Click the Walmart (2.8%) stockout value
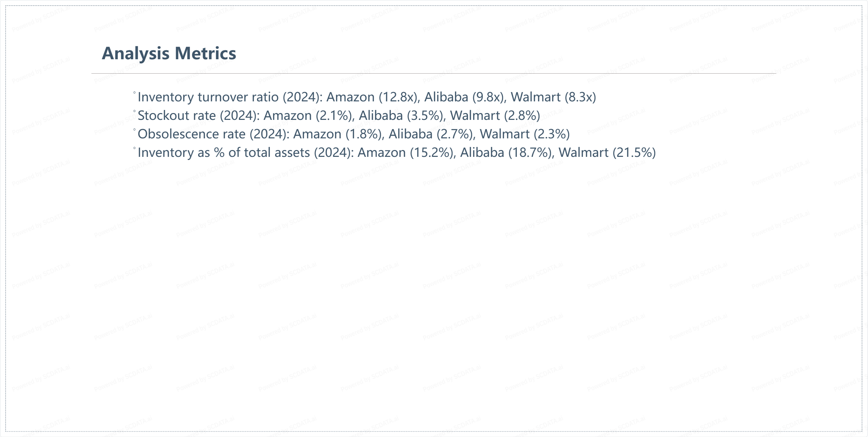The width and height of the screenshot is (868, 437). coord(495,116)
